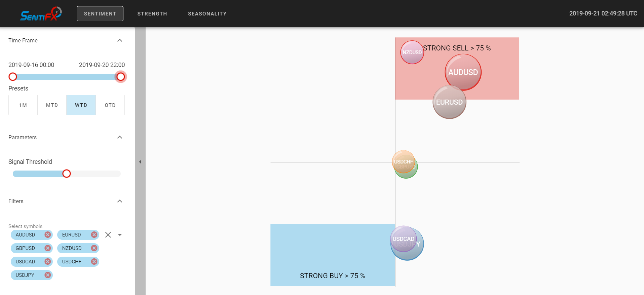
Task: Remove the USDCAD symbol chip
Action: [x=48, y=262]
